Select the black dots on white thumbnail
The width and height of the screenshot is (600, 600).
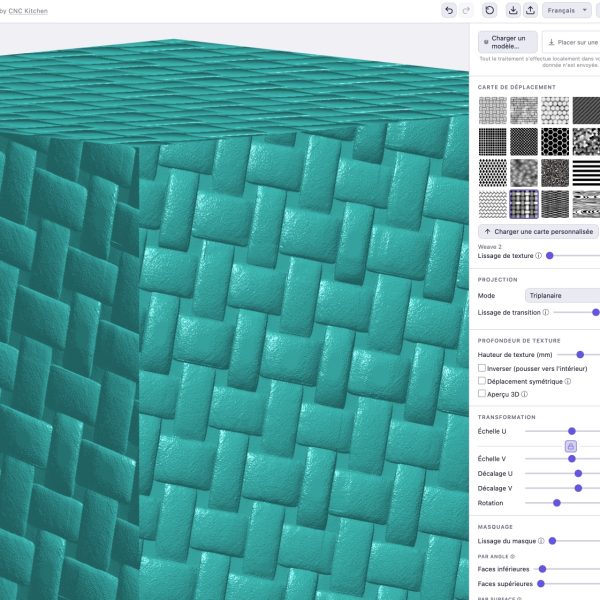(492, 173)
